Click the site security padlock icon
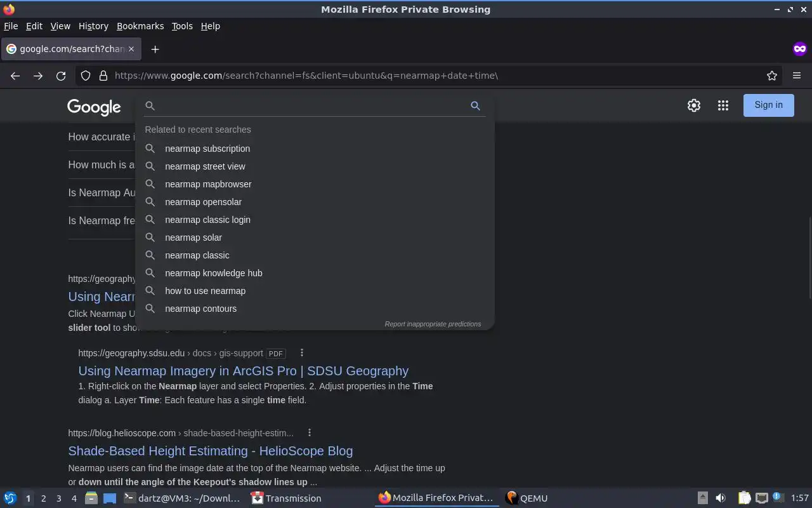 pos(103,76)
